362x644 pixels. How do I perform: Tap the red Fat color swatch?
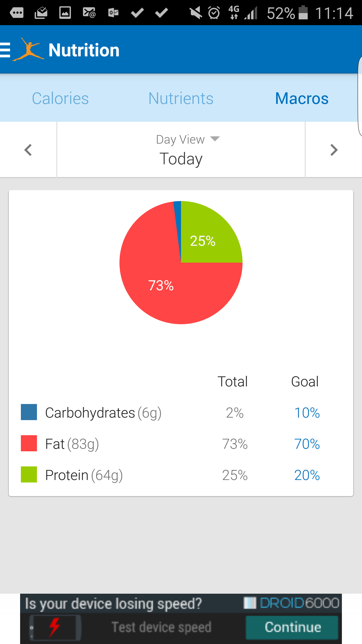click(29, 443)
